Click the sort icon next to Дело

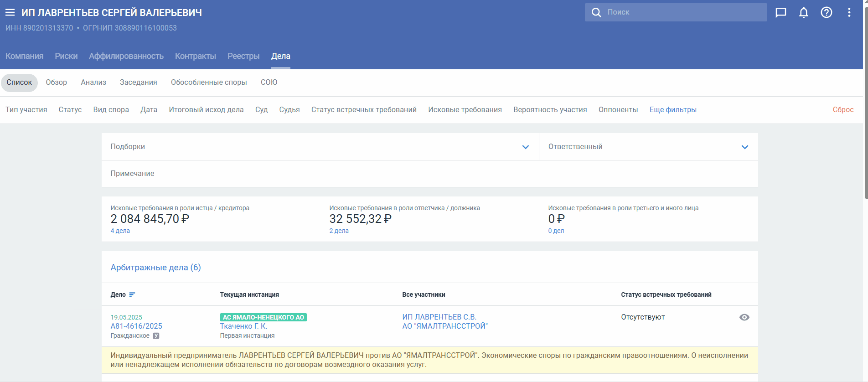pyautogui.click(x=132, y=294)
